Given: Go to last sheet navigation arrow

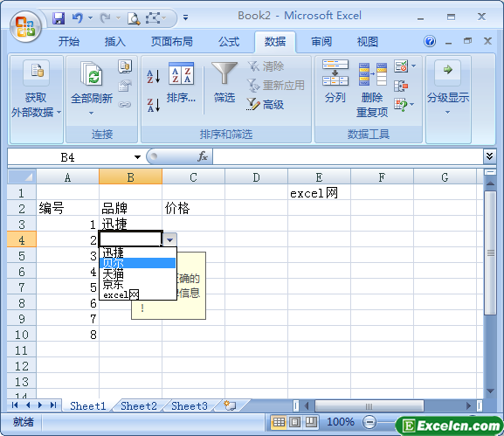Looking at the screenshot, I should (x=53, y=405).
